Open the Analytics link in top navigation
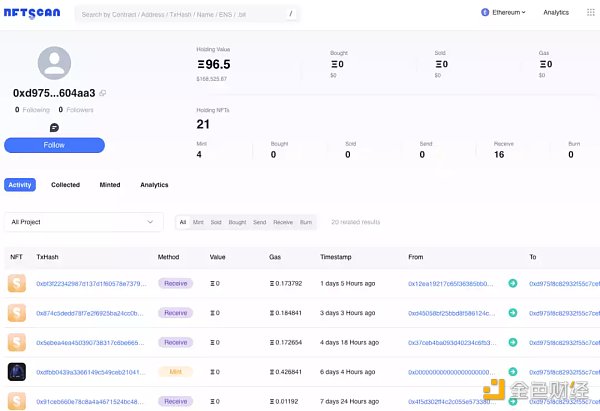Screen dimensions: 600x411 [x=556, y=13]
